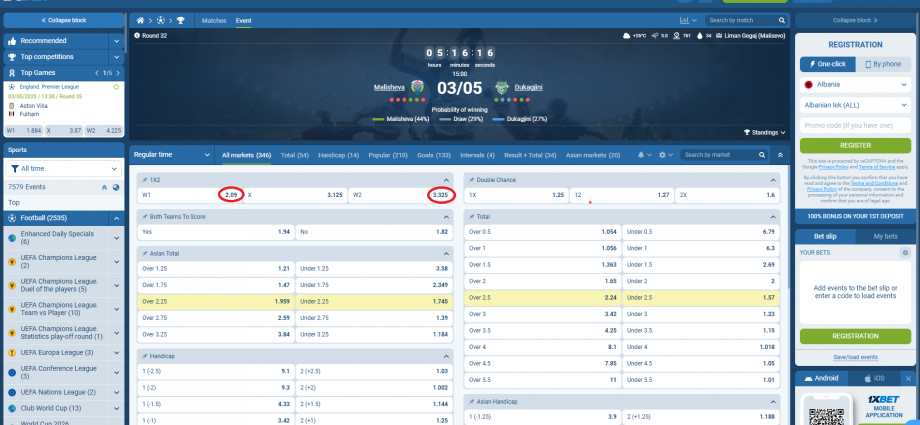Collapse the Football sports section

tap(116, 218)
